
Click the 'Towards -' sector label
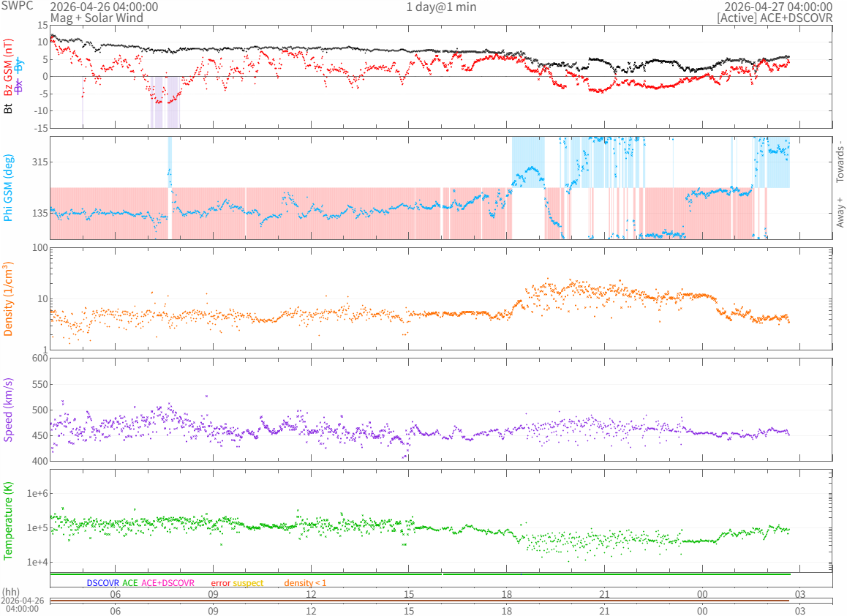tap(840, 162)
